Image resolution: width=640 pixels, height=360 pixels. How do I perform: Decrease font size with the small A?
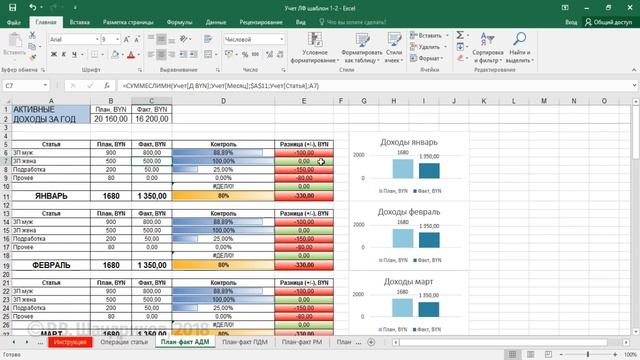(137, 39)
